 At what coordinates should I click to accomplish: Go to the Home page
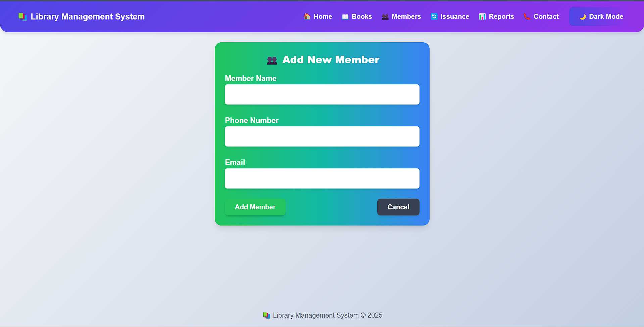(318, 16)
